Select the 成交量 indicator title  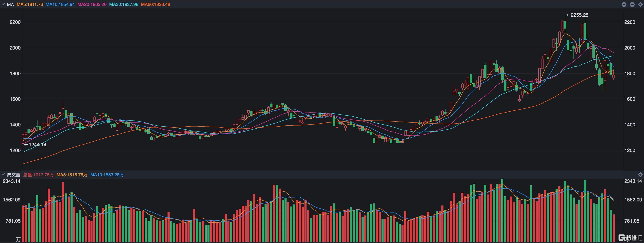point(13,175)
